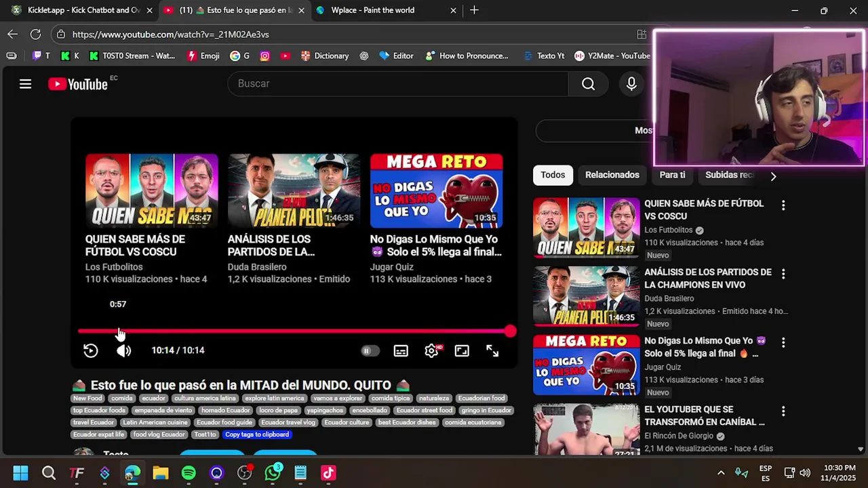868x488 pixels.
Task: Select the Para ti filter chip
Action: click(x=673, y=175)
